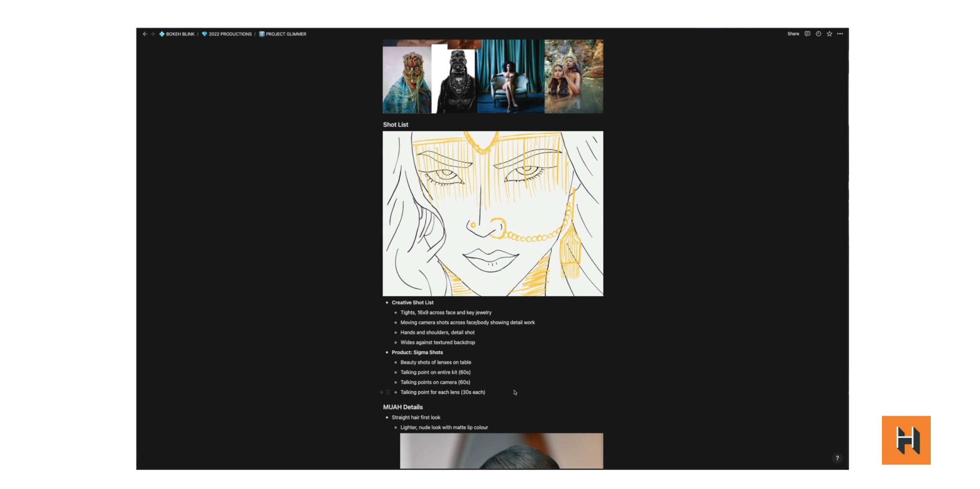
Task: Open page comments icon
Action: (807, 34)
